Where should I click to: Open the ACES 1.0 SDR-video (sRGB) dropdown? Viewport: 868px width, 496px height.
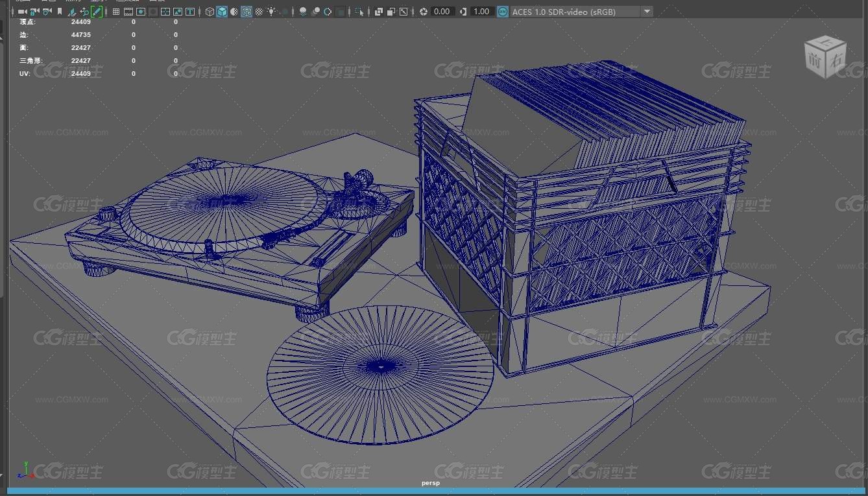[582, 12]
